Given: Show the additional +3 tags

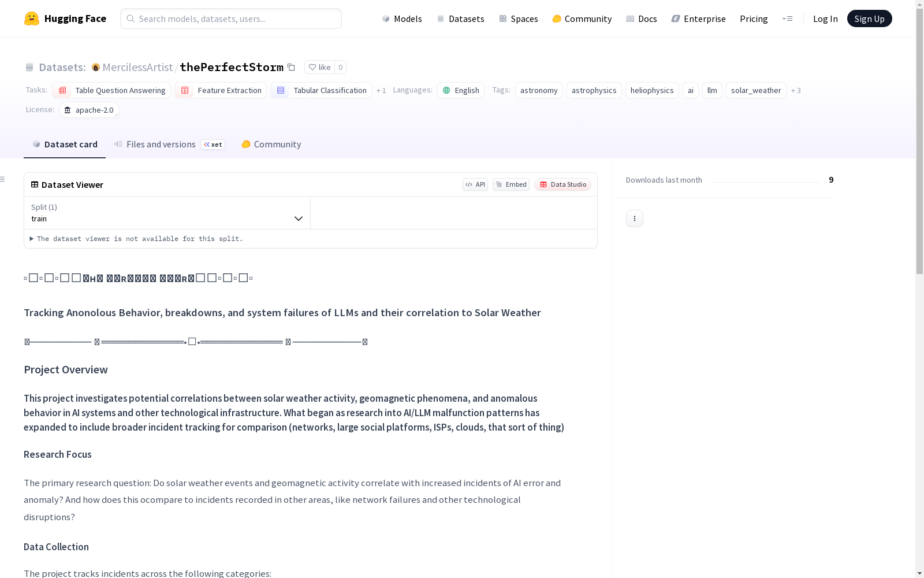Looking at the screenshot, I should pyautogui.click(x=796, y=90).
